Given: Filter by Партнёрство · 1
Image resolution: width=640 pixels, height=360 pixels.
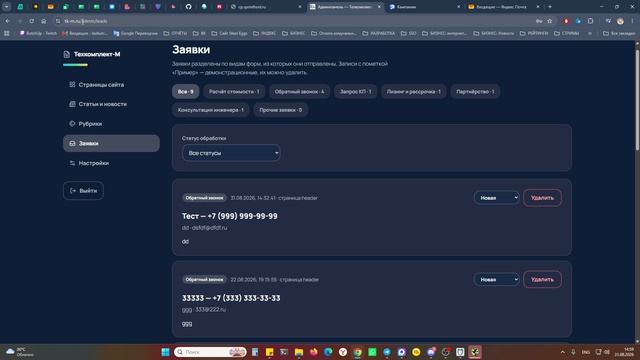Looking at the screenshot, I should [x=475, y=91].
